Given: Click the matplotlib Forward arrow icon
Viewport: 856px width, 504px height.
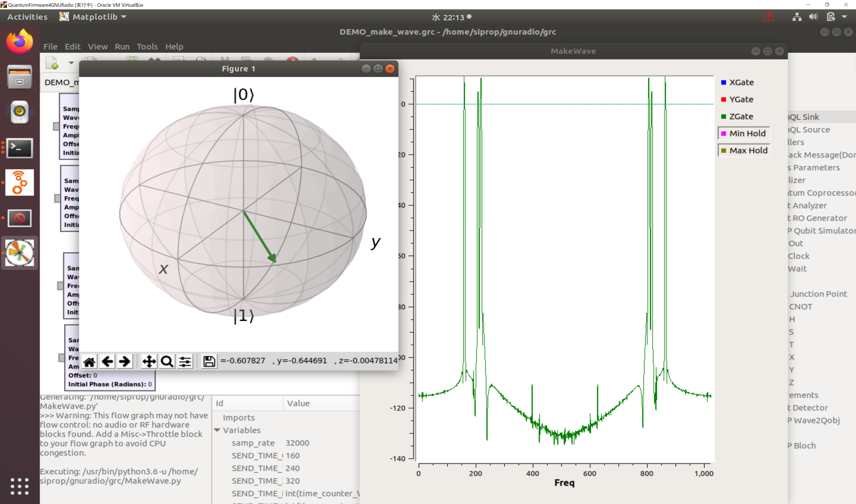Looking at the screenshot, I should 125,361.
